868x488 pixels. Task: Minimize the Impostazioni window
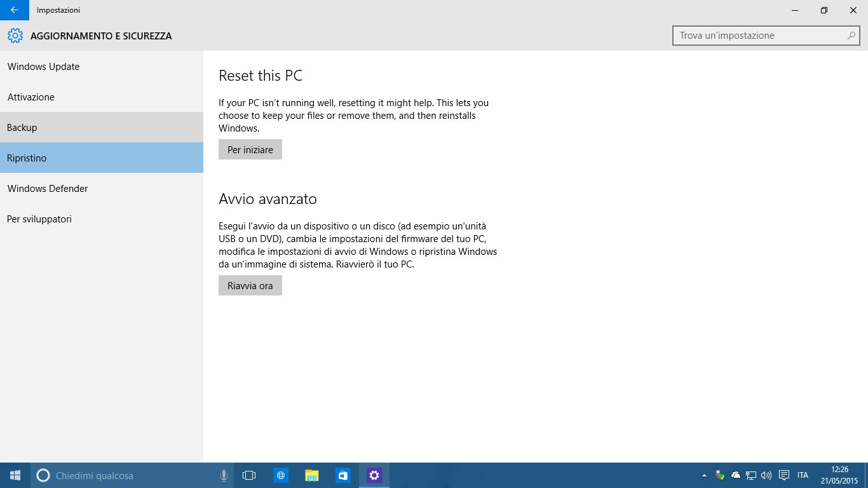[x=795, y=10]
